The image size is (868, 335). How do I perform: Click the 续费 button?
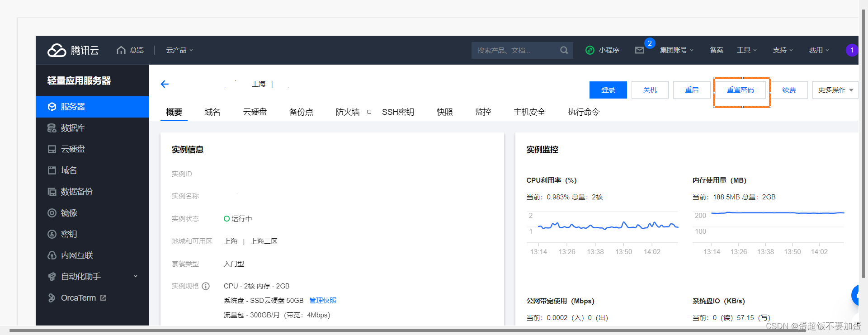tap(789, 90)
